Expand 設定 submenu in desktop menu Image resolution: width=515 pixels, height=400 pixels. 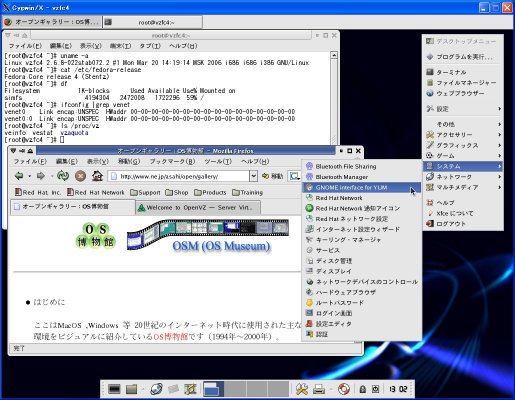463,109
